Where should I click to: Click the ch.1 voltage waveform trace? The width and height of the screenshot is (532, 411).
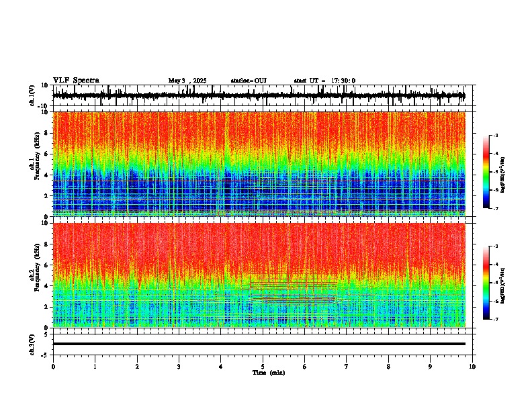pos(259,95)
